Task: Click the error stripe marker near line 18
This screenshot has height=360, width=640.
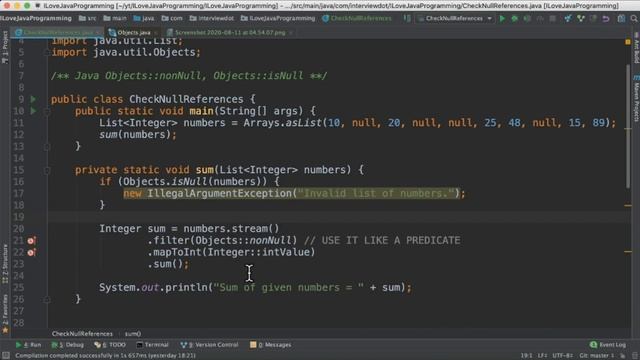Action: pos(628,205)
